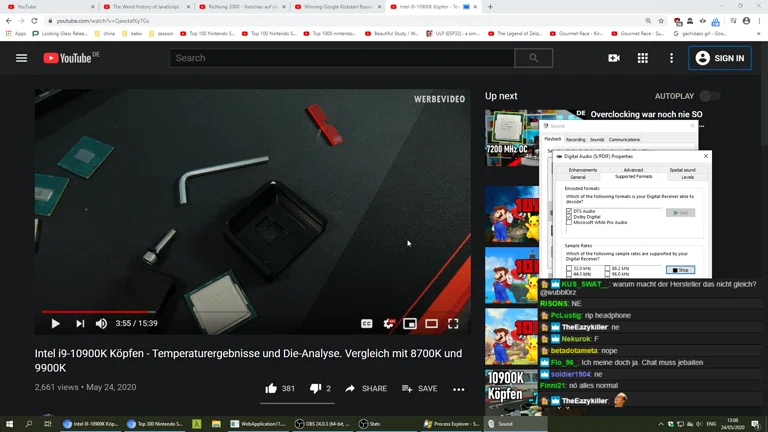Switch to the 'Winning Google Kickstart' tab
The width and height of the screenshot is (768, 432).
(x=338, y=7)
